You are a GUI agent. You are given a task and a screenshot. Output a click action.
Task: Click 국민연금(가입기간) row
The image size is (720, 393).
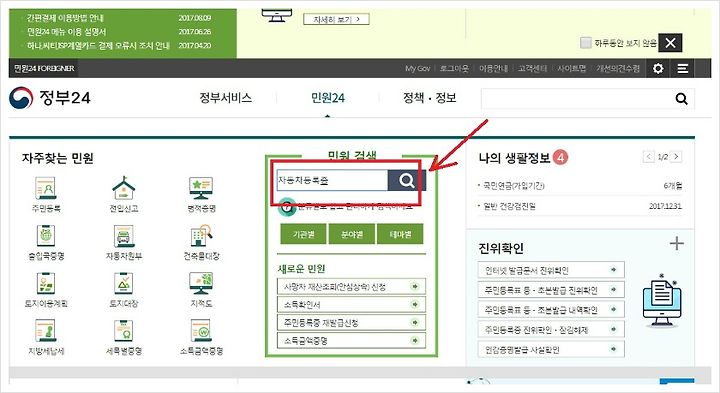click(580, 185)
